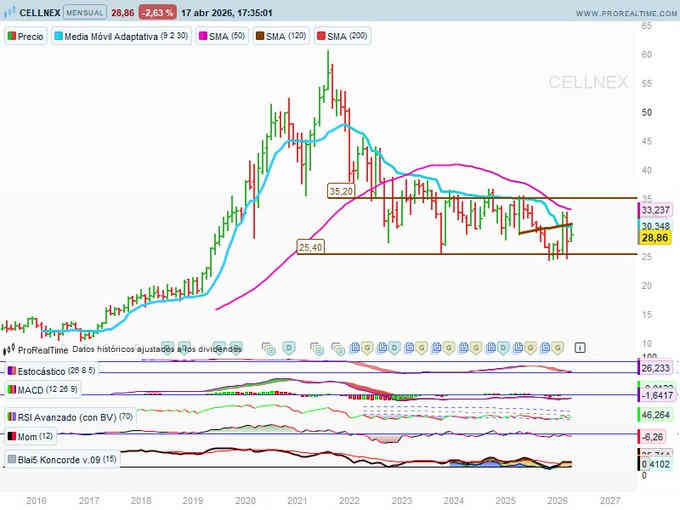This screenshot has height=510, width=680.
Task: Click the 2022 year marker on time axis
Action: (349, 499)
